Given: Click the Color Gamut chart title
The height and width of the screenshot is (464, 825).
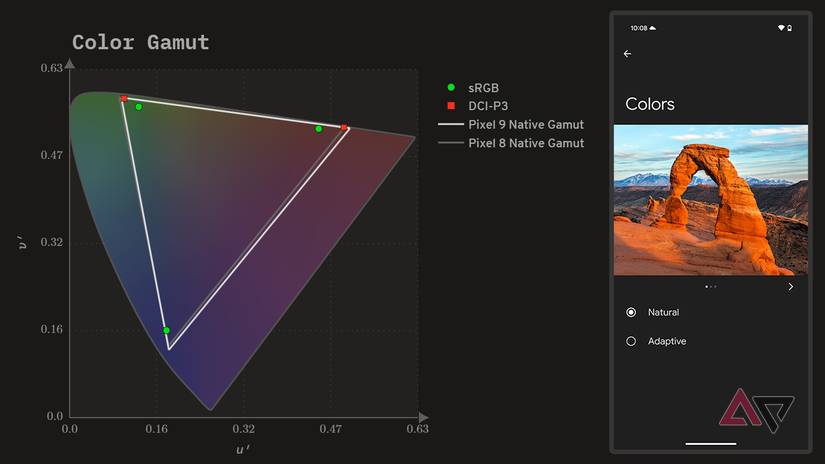Looking at the screenshot, I should (x=140, y=42).
